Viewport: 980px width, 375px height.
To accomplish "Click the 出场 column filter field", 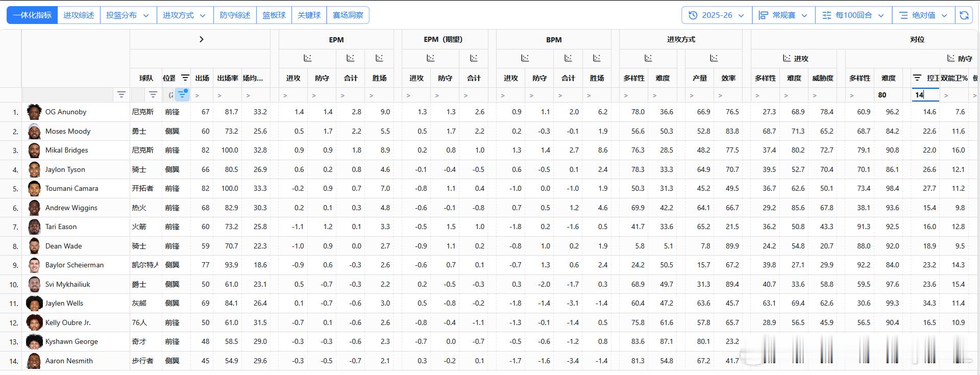I will [202, 95].
